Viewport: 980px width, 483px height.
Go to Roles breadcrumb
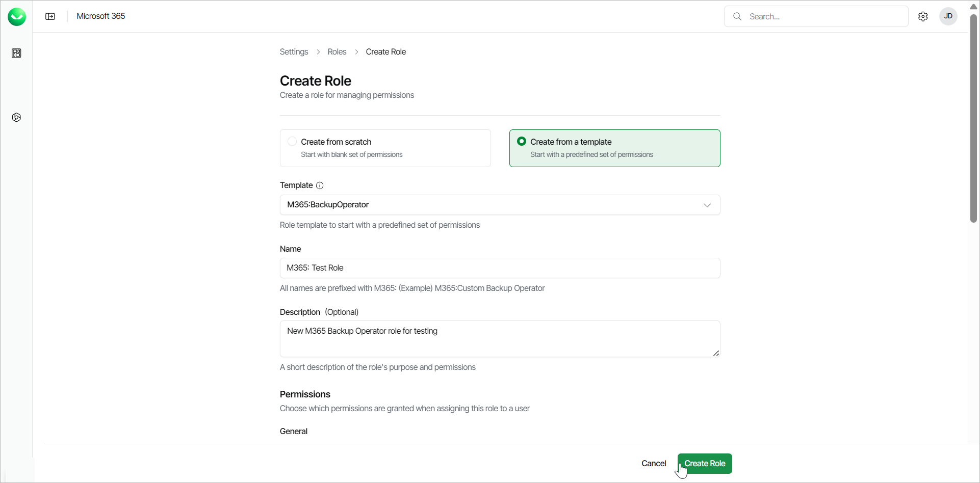tap(337, 52)
